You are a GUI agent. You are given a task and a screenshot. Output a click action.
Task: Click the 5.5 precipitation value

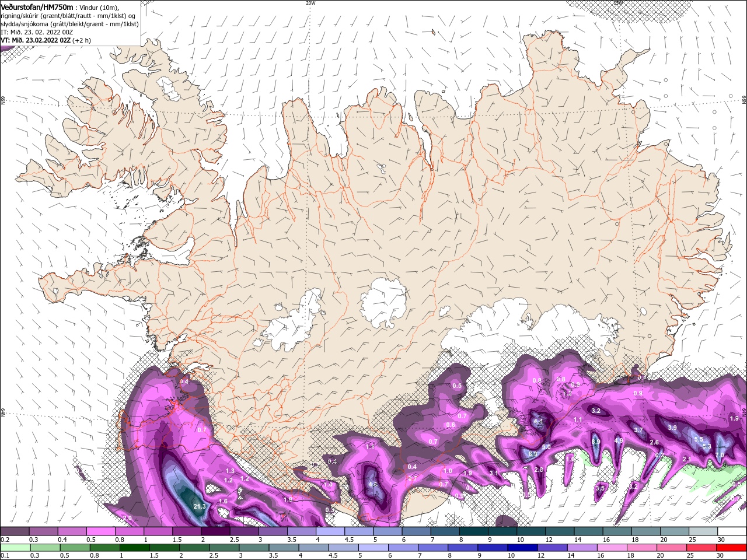coord(699,439)
